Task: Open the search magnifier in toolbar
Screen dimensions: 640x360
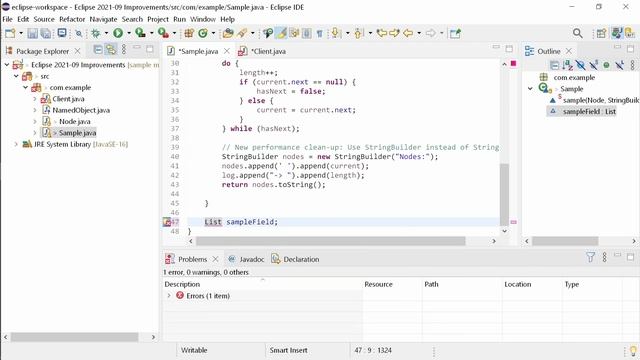Action: point(577,33)
